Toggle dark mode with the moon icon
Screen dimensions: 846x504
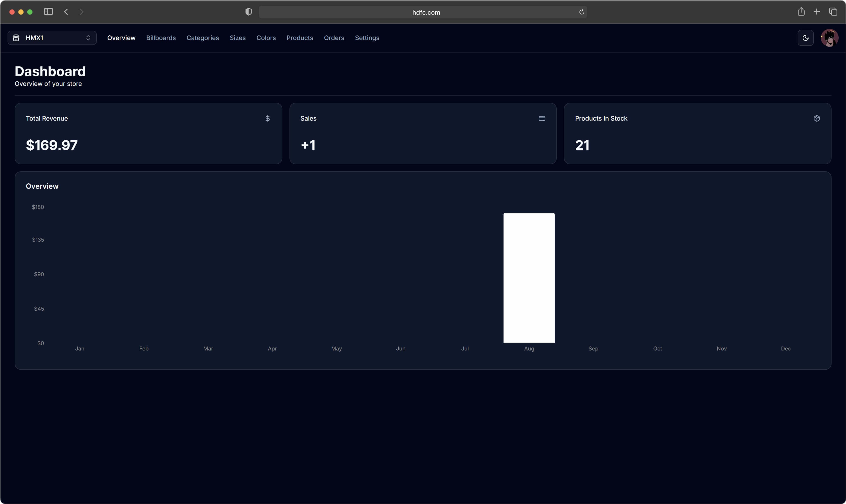click(x=805, y=38)
